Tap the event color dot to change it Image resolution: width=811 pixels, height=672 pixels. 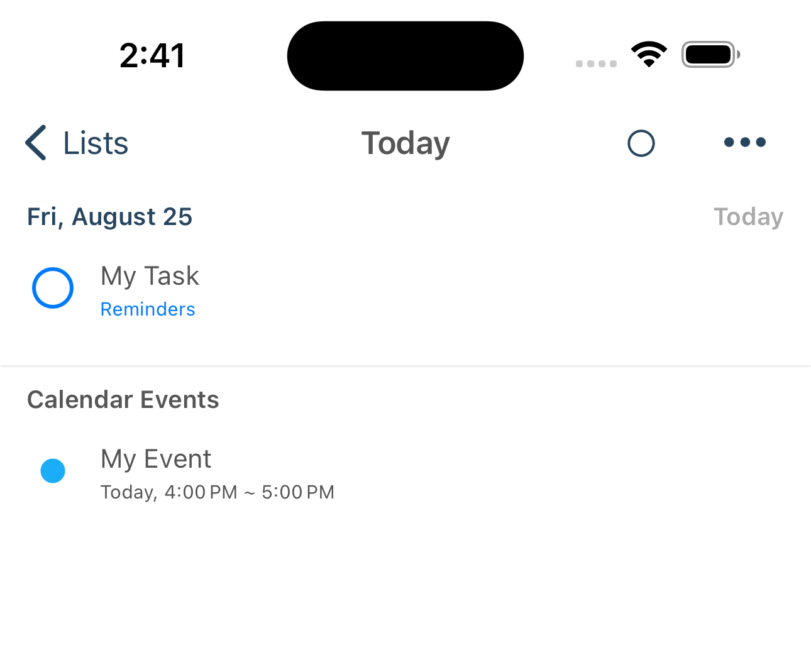[x=53, y=470]
